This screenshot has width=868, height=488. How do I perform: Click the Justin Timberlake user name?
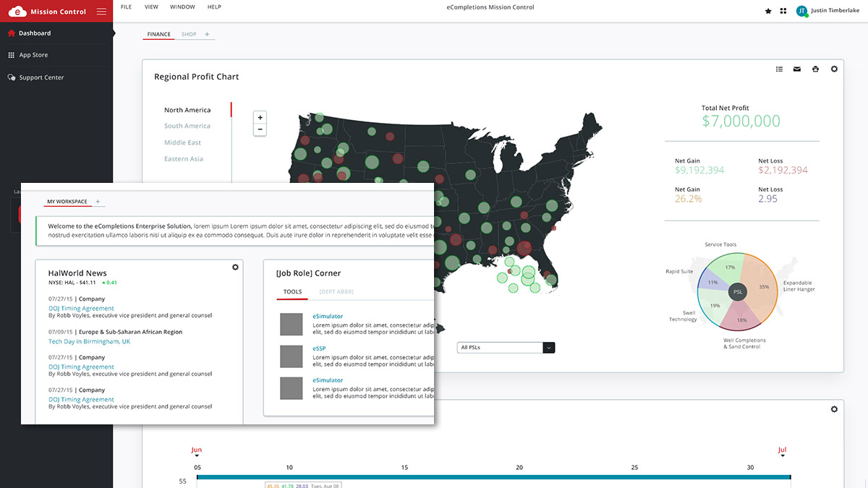[835, 11]
